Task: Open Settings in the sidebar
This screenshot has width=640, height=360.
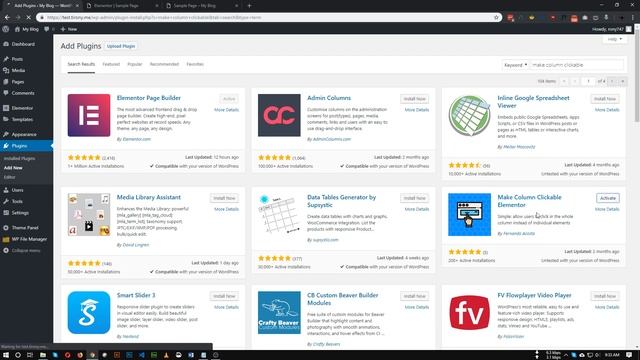Action: pos(20,213)
